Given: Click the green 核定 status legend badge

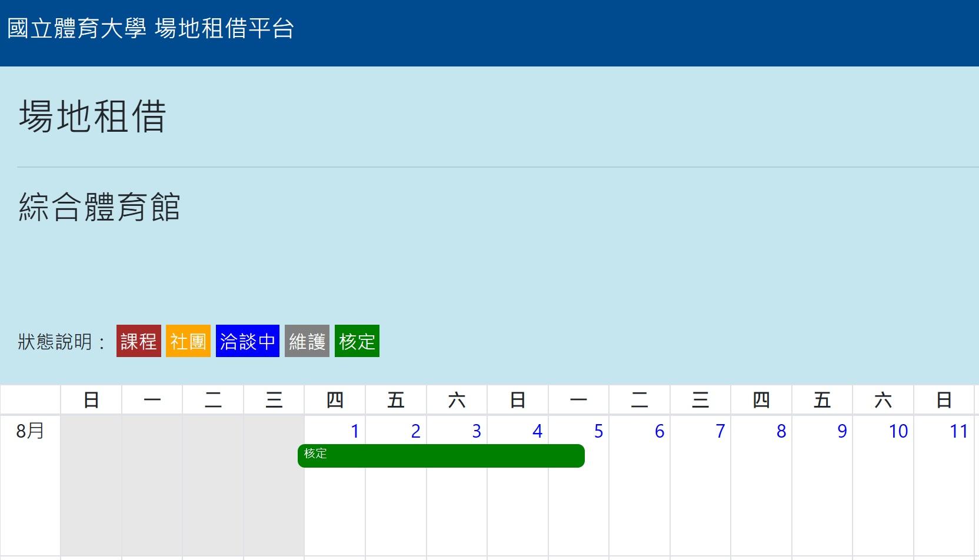Looking at the screenshot, I should [x=357, y=341].
